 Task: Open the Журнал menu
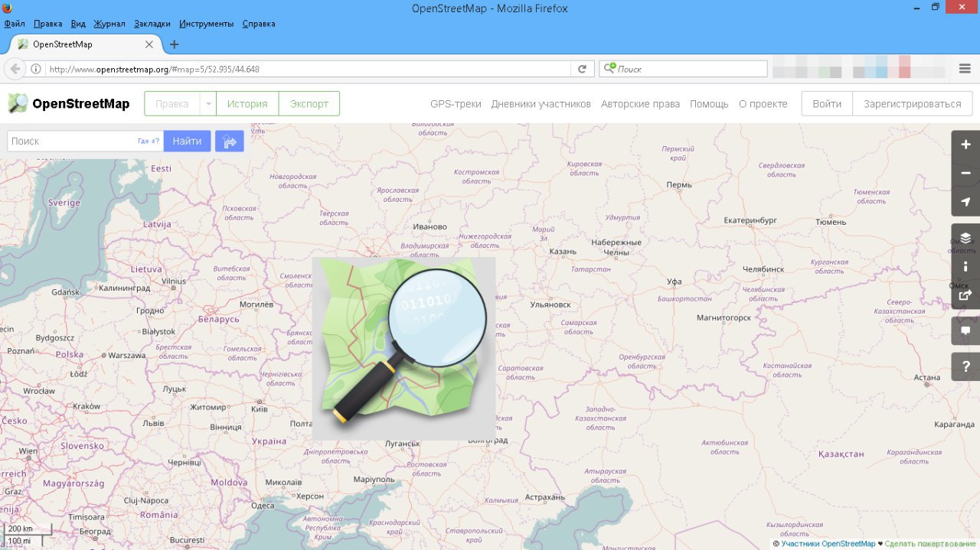(110, 24)
